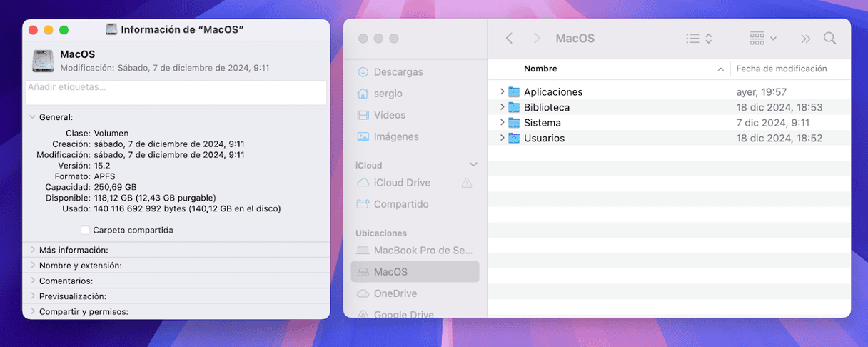Image resolution: width=868 pixels, height=347 pixels.
Task: Click Versión value '15.2'
Action: pos(102,165)
